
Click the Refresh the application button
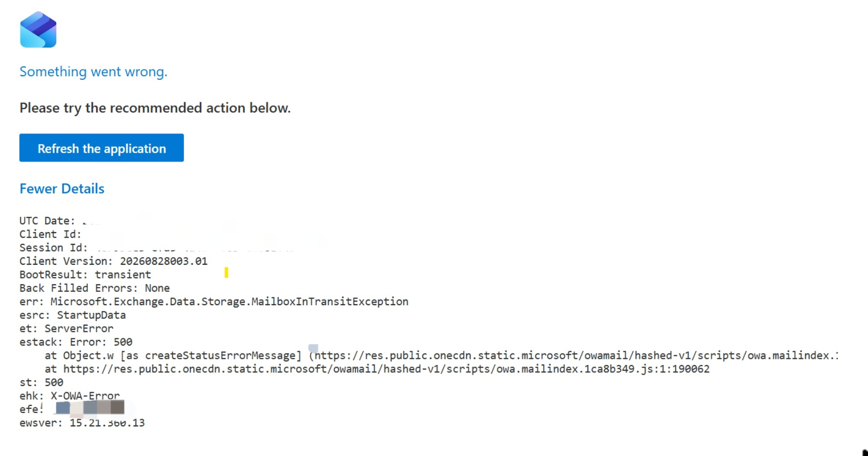102,148
